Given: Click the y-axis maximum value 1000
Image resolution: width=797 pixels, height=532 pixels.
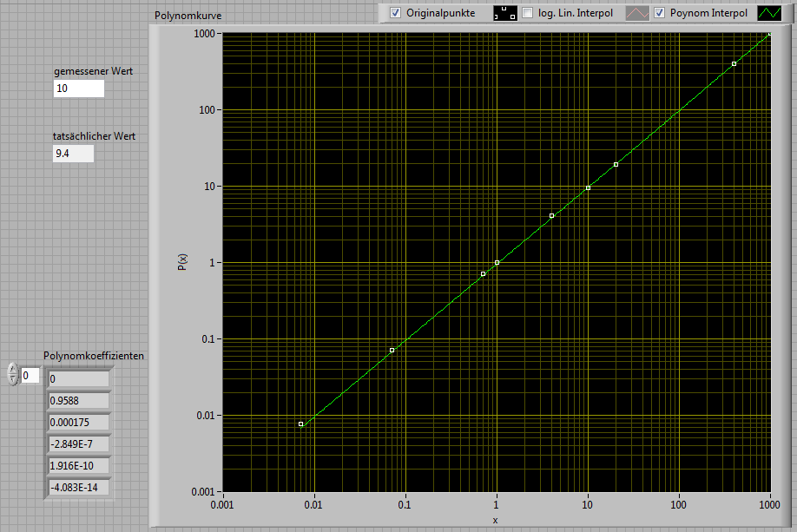Looking at the screenshot, I should click(204, 34).
